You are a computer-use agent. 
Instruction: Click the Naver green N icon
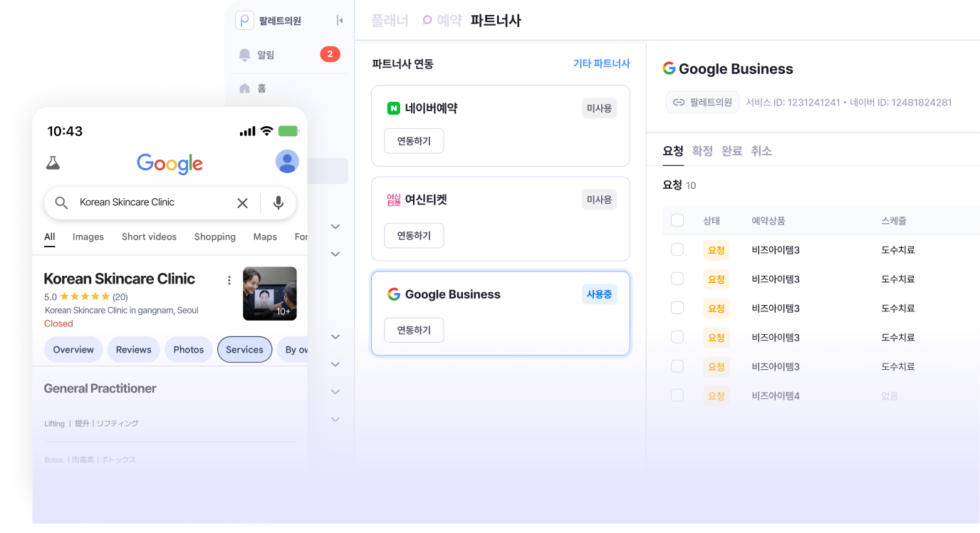(x=394, y=108)
